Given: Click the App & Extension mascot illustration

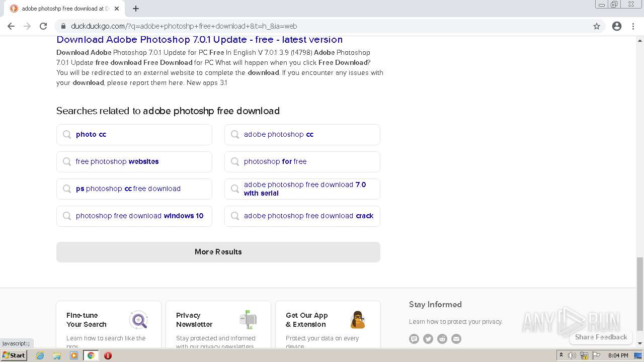Looking at the screenshot, I should pyautogui.click(x=358, y=320).
